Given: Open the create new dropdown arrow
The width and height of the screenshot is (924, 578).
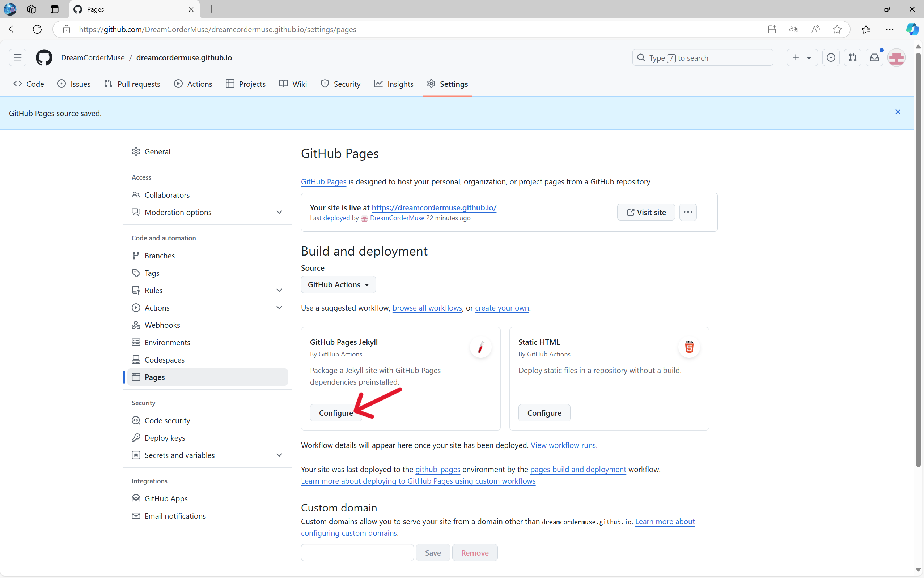Looking at the screenshot, I should [809, 58].
